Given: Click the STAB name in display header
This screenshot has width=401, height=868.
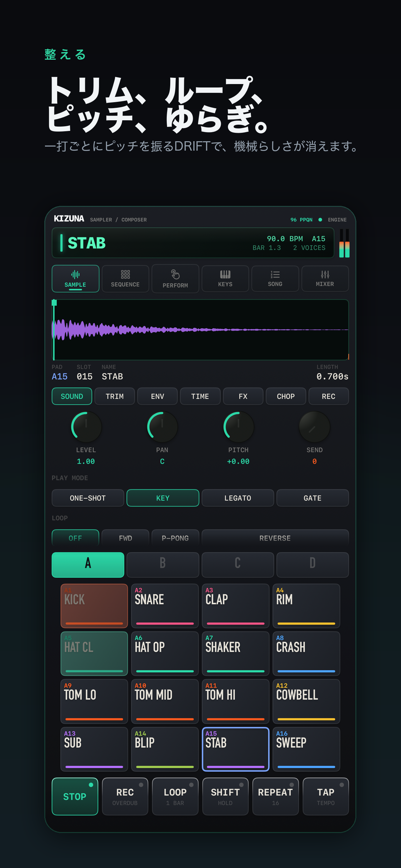Looking at the screenshot, I should pos(87,243).
